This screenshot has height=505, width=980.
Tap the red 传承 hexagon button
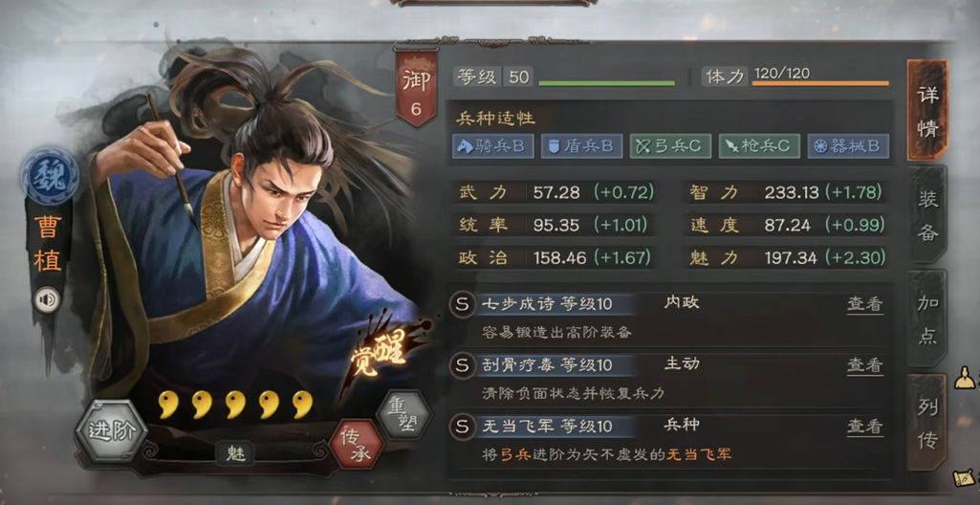tap(357, 444)
